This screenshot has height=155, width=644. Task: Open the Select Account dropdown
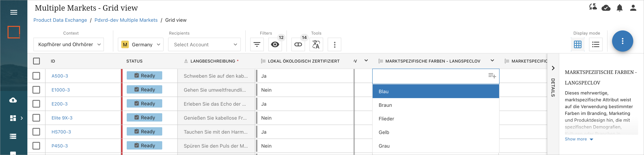click(x=204, y=45)
